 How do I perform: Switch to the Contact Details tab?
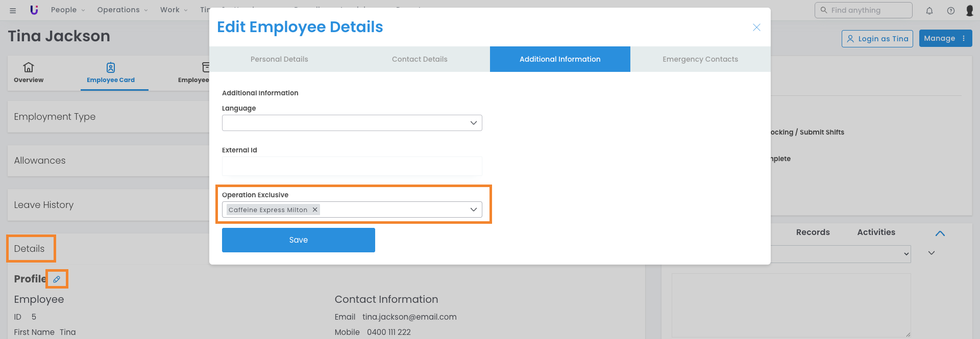tap(420, 59)
